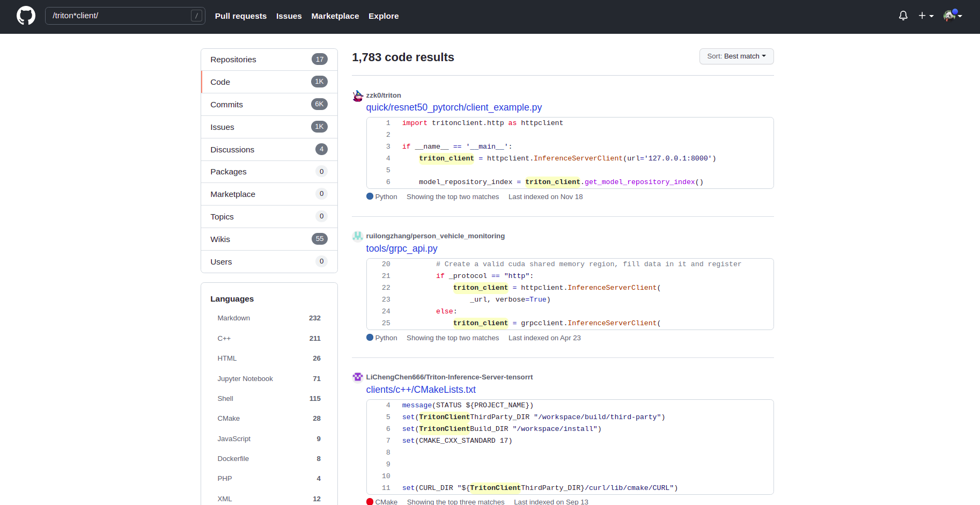Go to Pull requests

(x=241, y=16)
